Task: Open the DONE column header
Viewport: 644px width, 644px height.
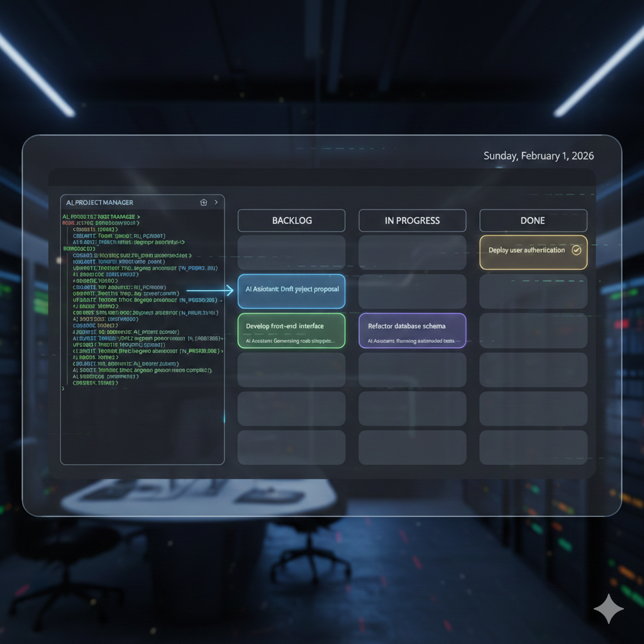Action: [533, 220]
